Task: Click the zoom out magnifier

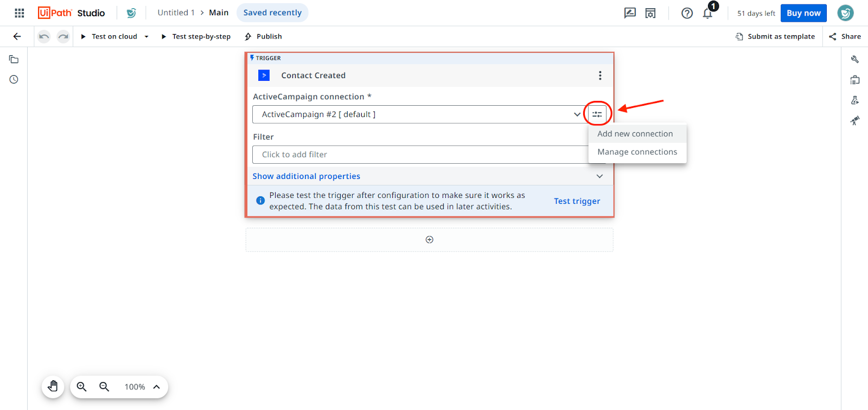Action: (x=104, y=387)
